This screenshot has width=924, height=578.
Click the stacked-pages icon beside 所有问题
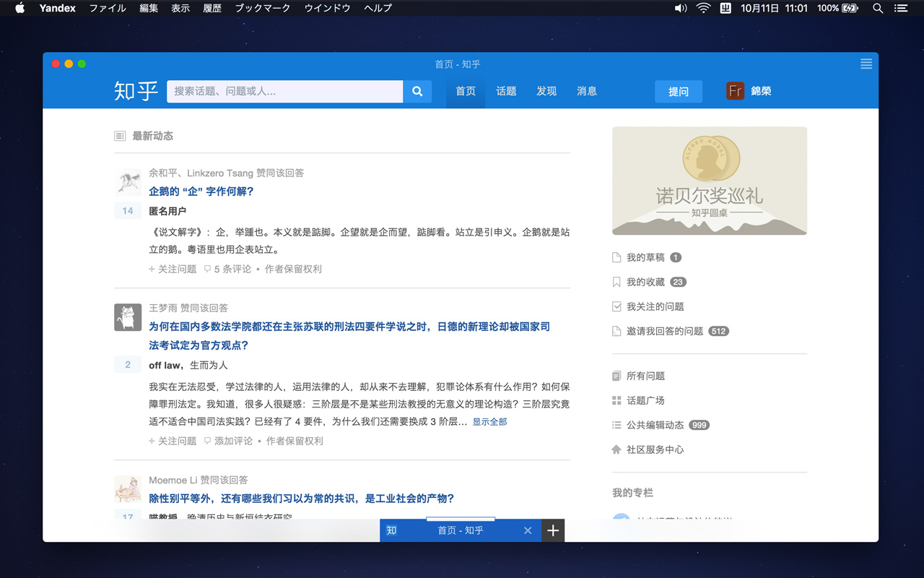pos(617,376)
